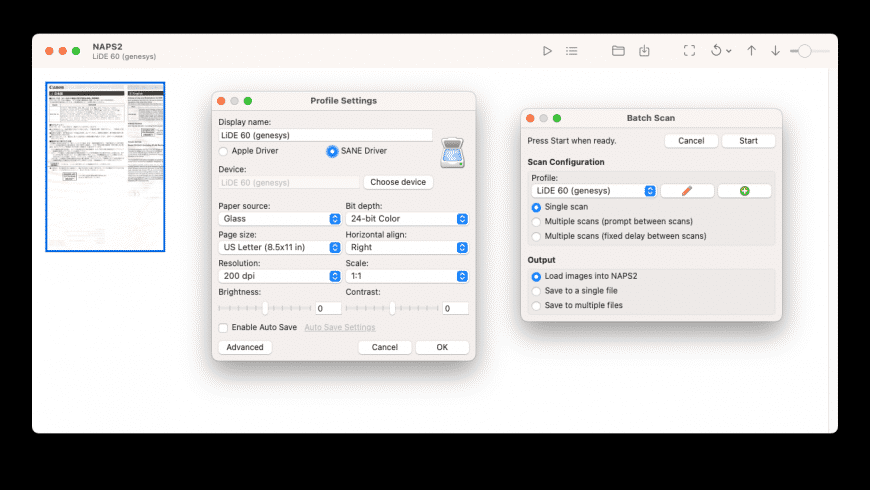Screen dimensions: 870x490
Task: Click the Advanced button
Action: pyautogui.click(x=245, y=347)
